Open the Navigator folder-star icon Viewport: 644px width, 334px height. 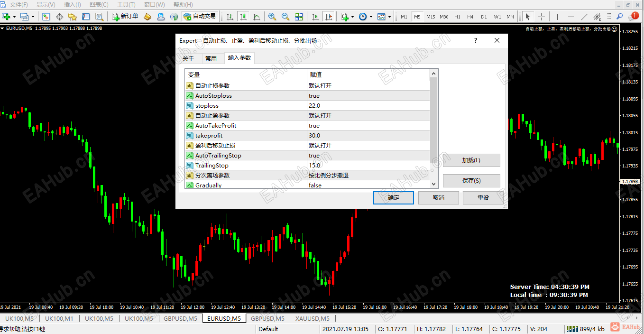(x=73, y=17)
